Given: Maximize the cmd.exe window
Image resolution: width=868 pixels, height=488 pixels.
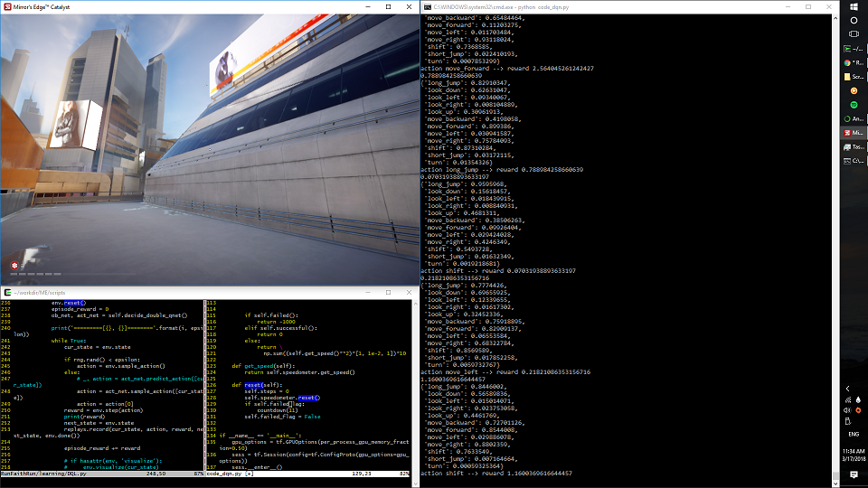Looking at the screenshot, I should pos(808,6).
